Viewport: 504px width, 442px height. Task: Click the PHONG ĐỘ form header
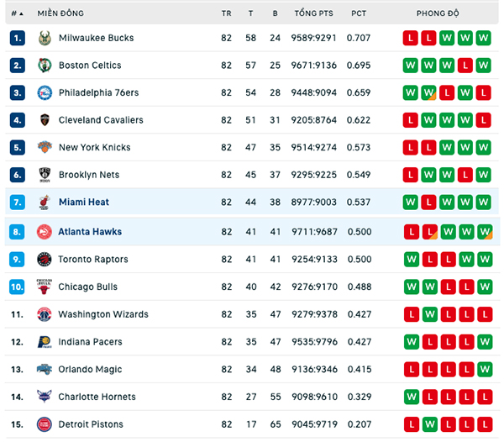coord(438,13)
